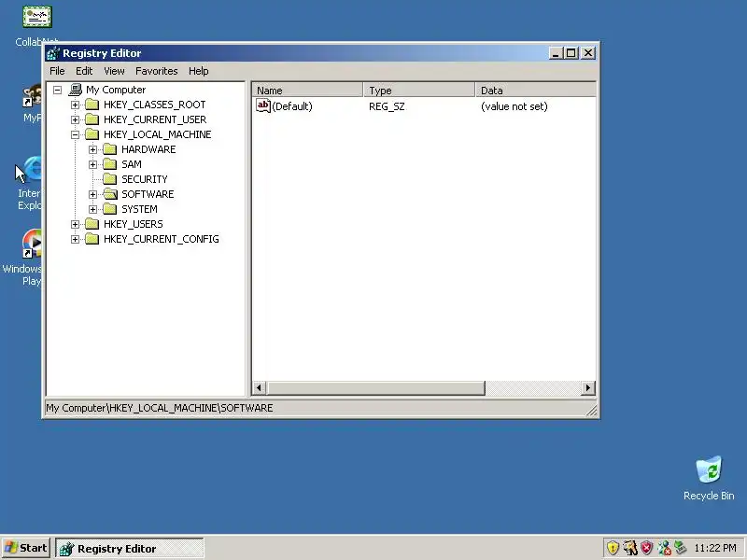This screenshot has width=747, height=560.
Task: Select the HKEY_CLASSES_ROOT label
Action: pos(154,105)
